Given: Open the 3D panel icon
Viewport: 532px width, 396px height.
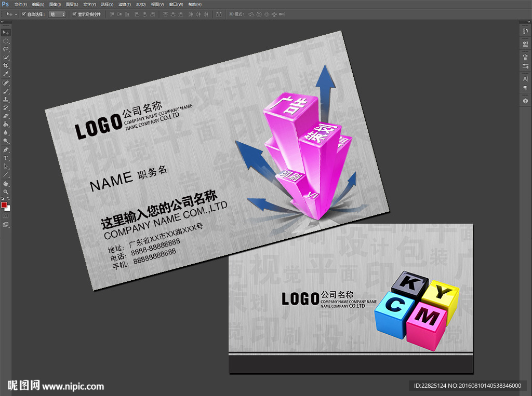Looking at the screenshot, I should tap(526, 101).
